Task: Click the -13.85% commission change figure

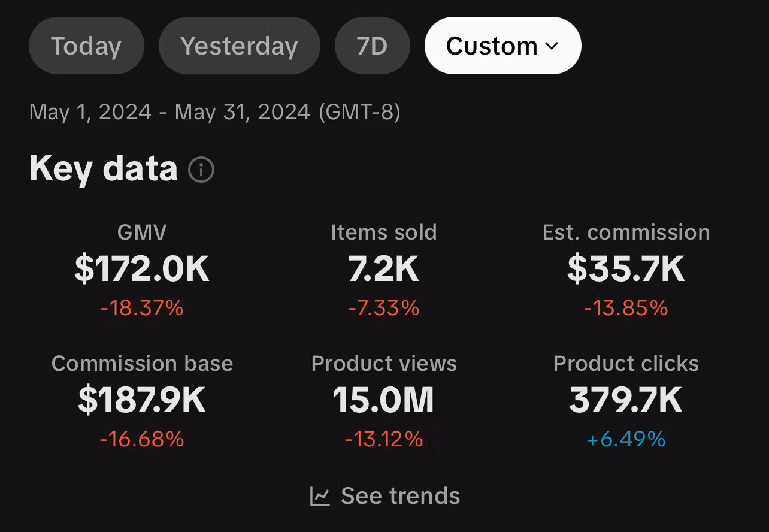Action: coord(626,309)
